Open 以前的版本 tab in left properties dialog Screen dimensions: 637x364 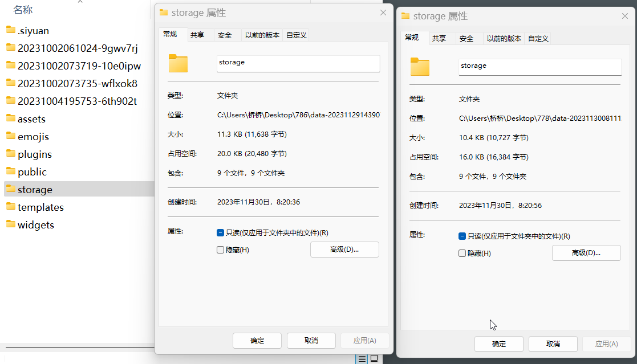(x=262, y=35)
